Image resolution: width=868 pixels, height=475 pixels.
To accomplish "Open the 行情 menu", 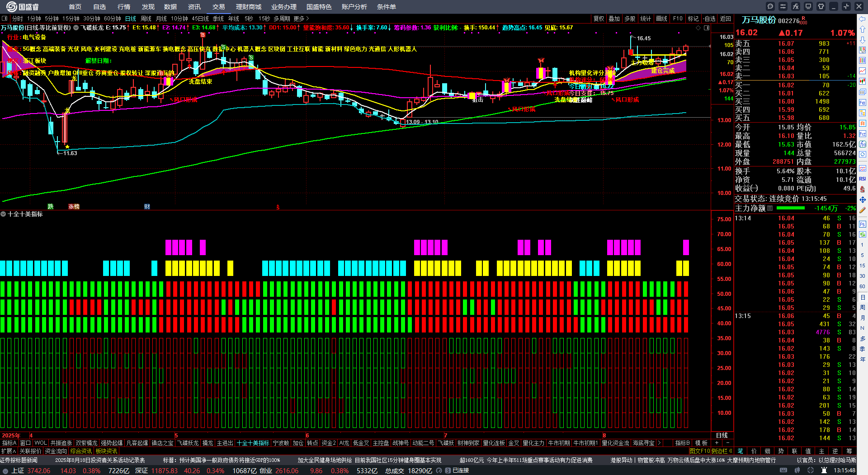I will tap(124, 7).
